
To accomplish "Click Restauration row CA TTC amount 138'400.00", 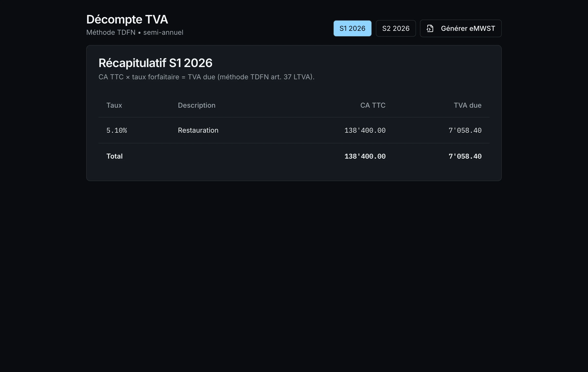I will pyautogui.click(x=365, y=130).
